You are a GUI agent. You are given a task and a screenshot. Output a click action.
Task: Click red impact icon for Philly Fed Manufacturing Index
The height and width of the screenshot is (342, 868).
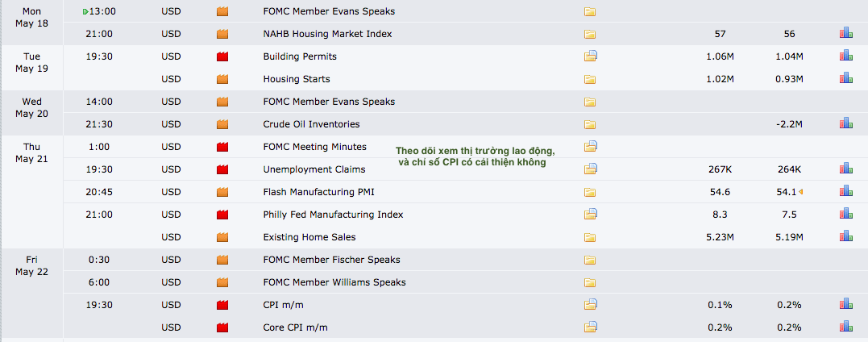point(222,215)
